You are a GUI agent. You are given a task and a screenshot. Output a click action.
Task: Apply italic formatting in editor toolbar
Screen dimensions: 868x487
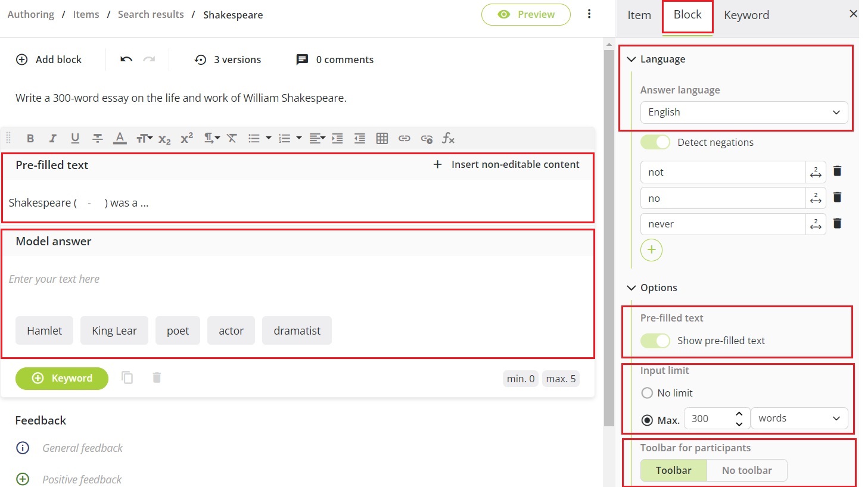click(52, 138)
